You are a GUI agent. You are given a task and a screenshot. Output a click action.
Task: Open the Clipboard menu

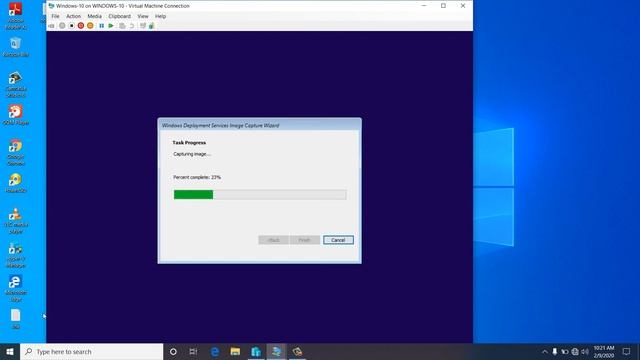pos(120,16)
